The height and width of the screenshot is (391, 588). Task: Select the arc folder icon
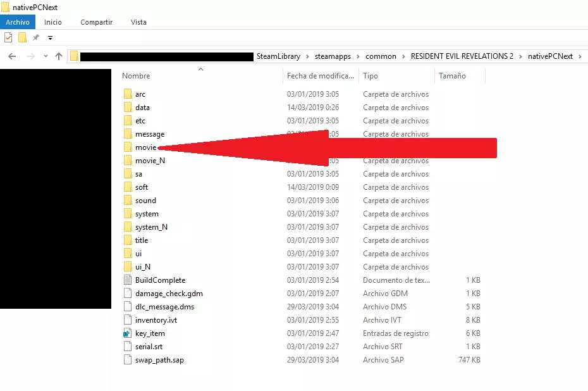tap(128, 94)
